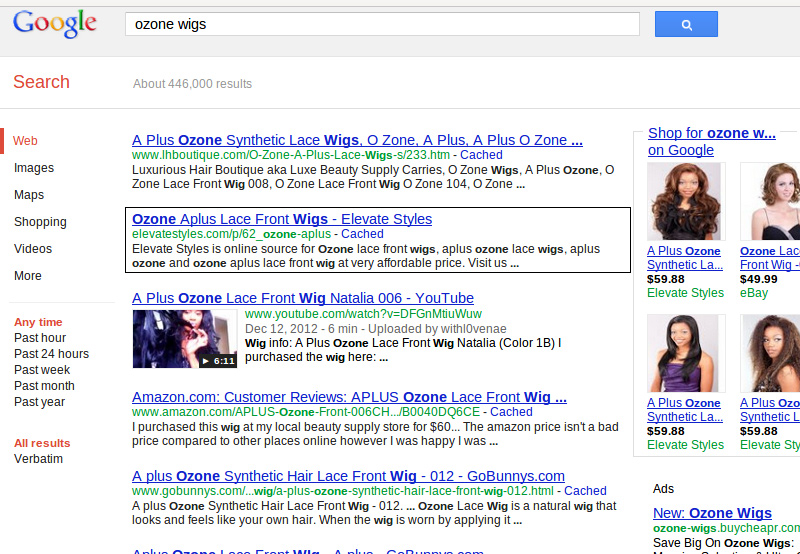Click the blue magnifying glass search button
Viewport: 800px width, 554px height.
point(686,24)
